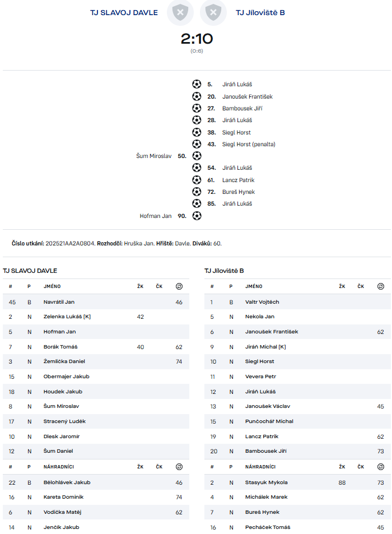Screen dimensions: 392x534
Task: Click substitution icon in Jíloviště B table header
Action: (x=381, y=286)
